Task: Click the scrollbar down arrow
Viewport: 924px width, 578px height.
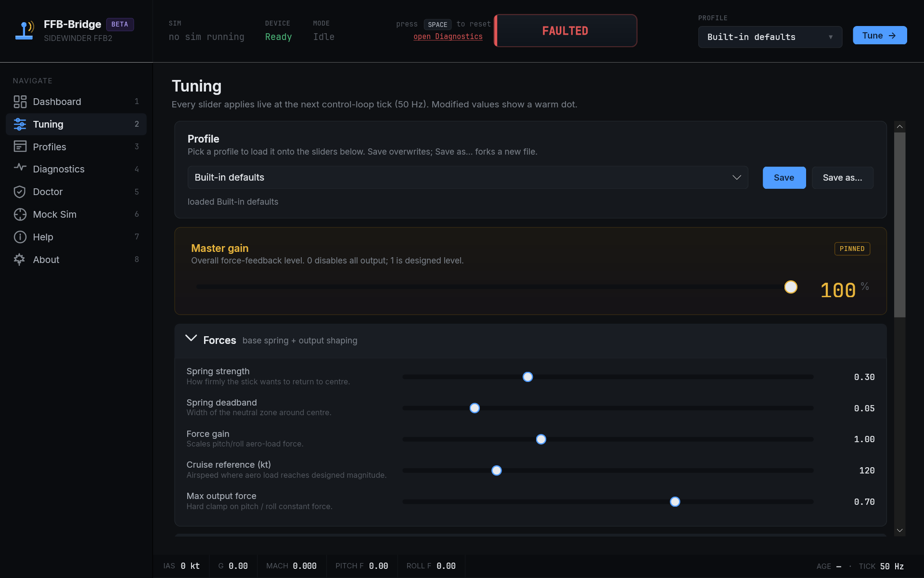Action: [x=899, y=530]
